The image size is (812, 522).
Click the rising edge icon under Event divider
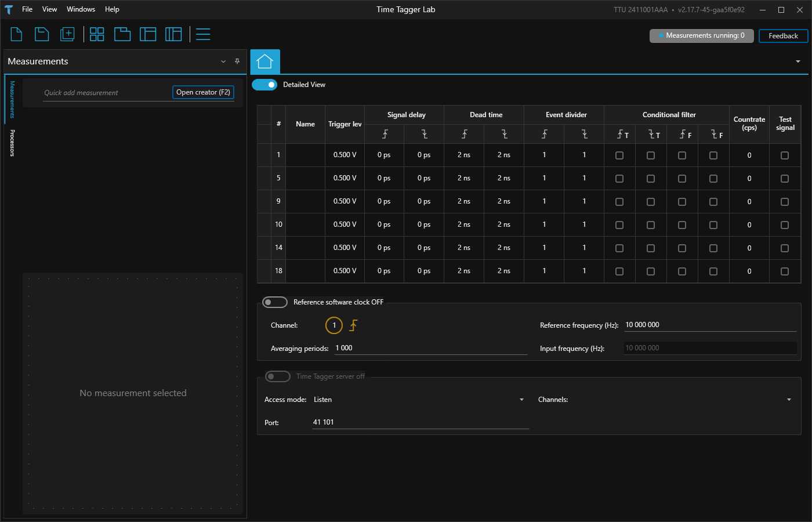[x=544, y=134]
